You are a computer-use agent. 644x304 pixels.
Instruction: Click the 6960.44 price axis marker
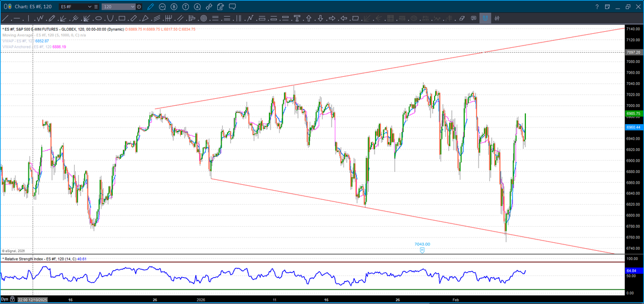pyautogui.click(x=633, y=127)
